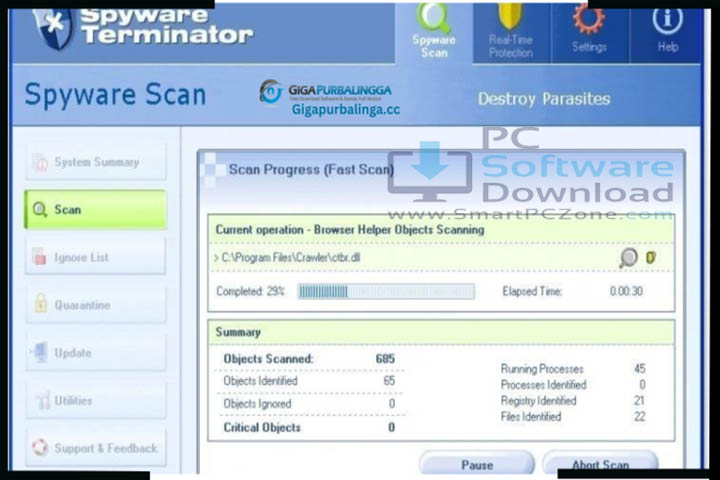Click the elapsed time value 0:00:30
This screenshot has width=720, height=480.
click(x=626, y=291)
